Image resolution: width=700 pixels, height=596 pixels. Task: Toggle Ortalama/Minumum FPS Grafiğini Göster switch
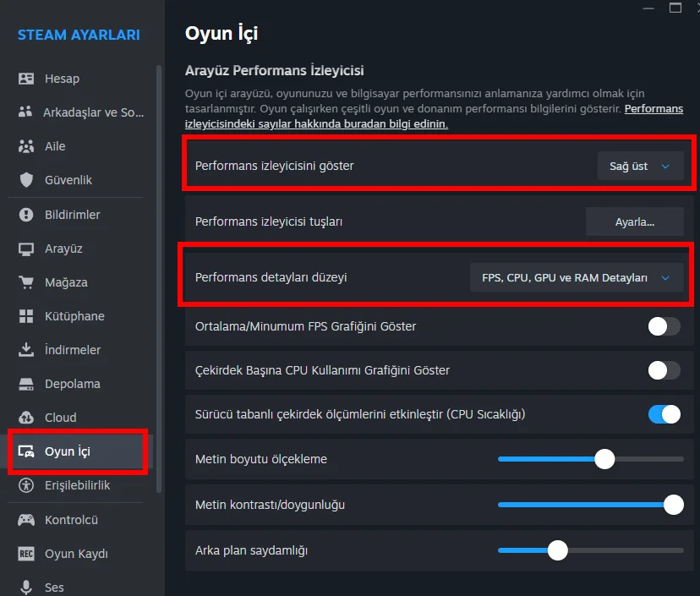point(664,326)
